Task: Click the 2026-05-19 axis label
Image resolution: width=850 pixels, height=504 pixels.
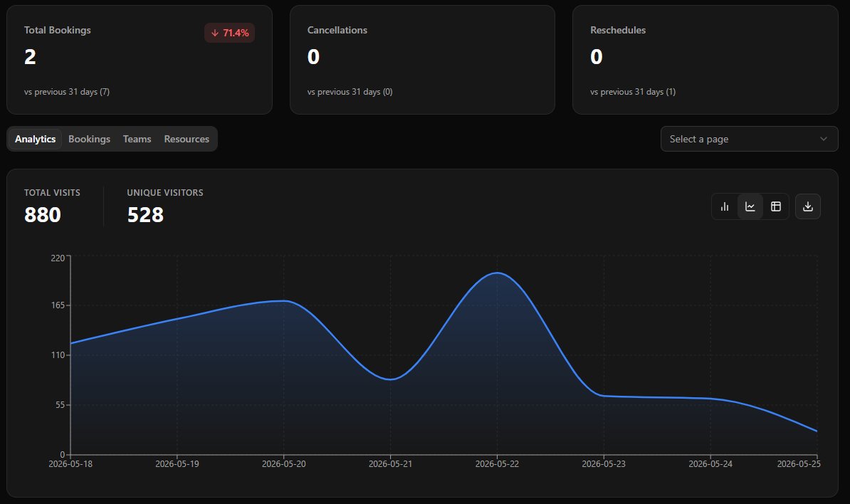Action: 177,464
